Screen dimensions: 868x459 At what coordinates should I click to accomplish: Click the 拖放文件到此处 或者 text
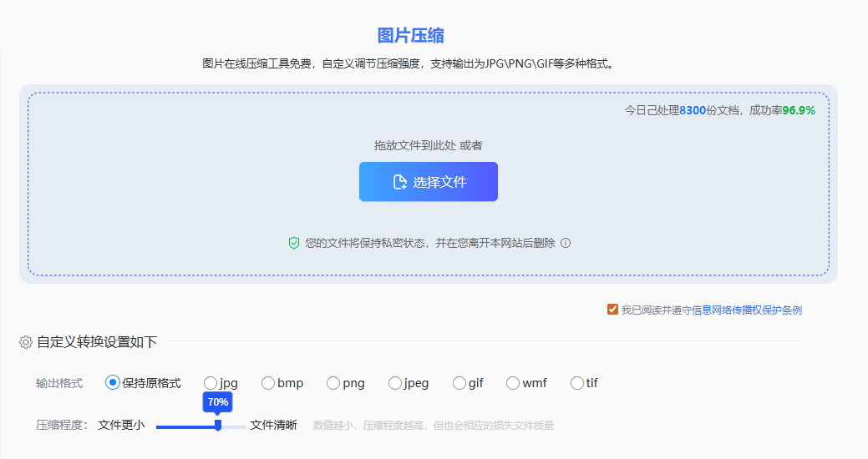428,145
